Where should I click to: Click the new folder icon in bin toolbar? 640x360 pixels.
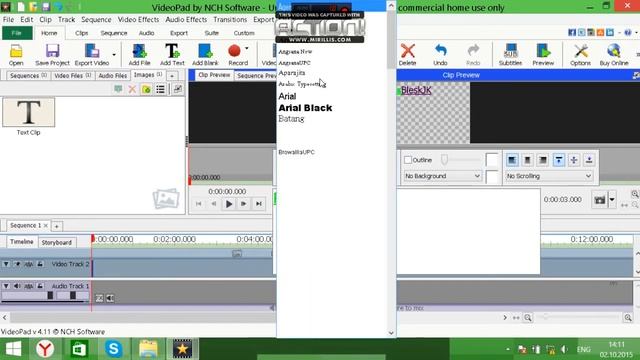tap(146, 89)
